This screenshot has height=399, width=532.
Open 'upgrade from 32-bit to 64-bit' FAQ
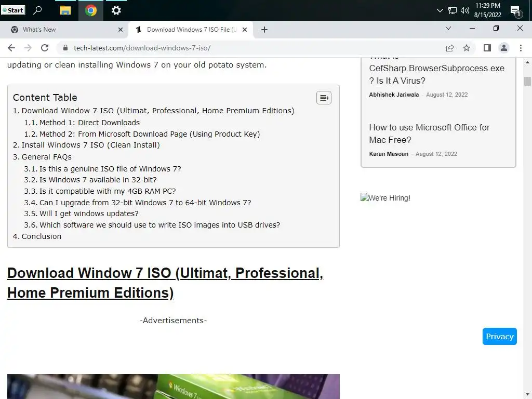point(145,203)
